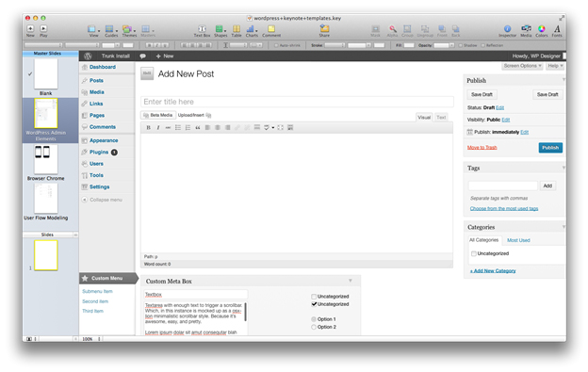The image size is (588, 372).
Task: Open the Inspector panel icon
Action: coord(507,29)
